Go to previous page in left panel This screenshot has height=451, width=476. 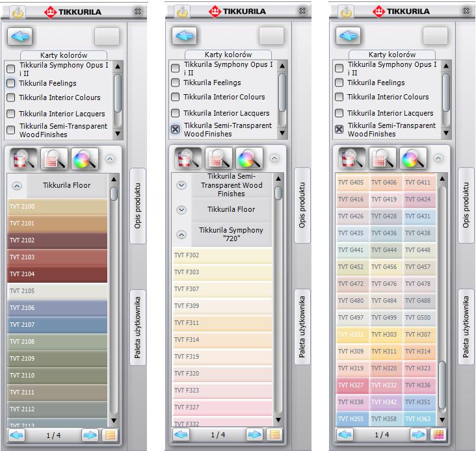tap(17, 435)
